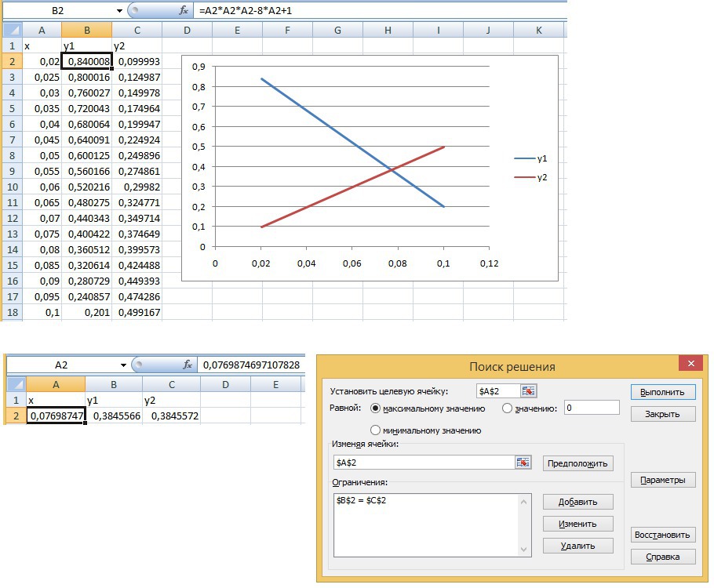Open the Name Box dropdown showing A2
This screenshot has width=714, height=588.
tap(123, 365)
